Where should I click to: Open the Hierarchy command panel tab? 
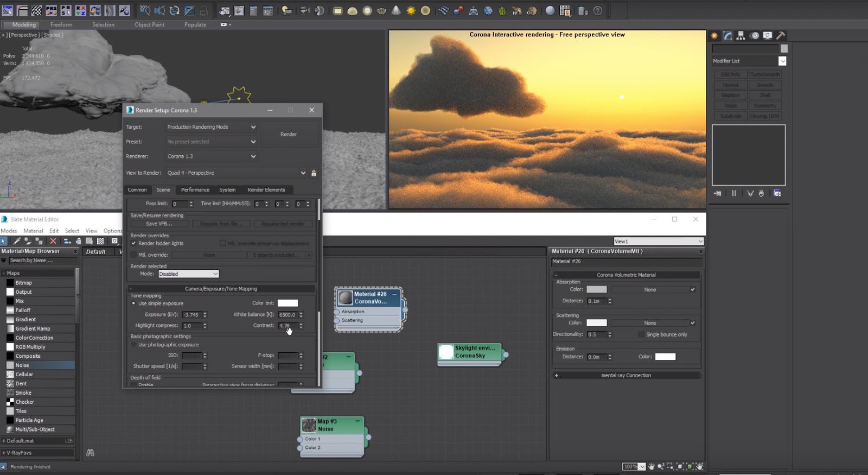pos(741,36)
